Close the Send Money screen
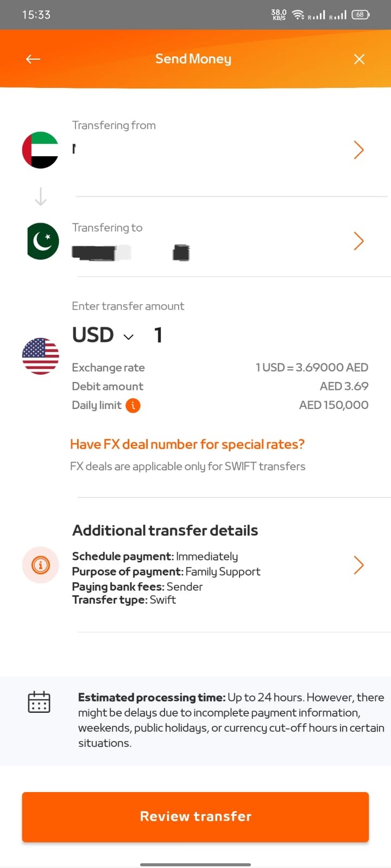The width and height of the screenshot is (391, 868). click(359, 59)
